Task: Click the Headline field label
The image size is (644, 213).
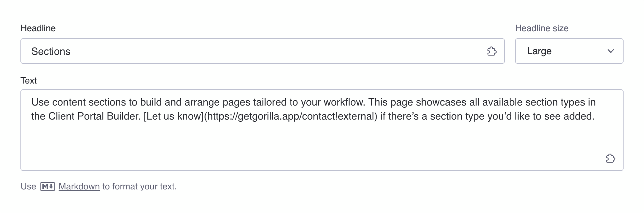Action: pos(38,28)
